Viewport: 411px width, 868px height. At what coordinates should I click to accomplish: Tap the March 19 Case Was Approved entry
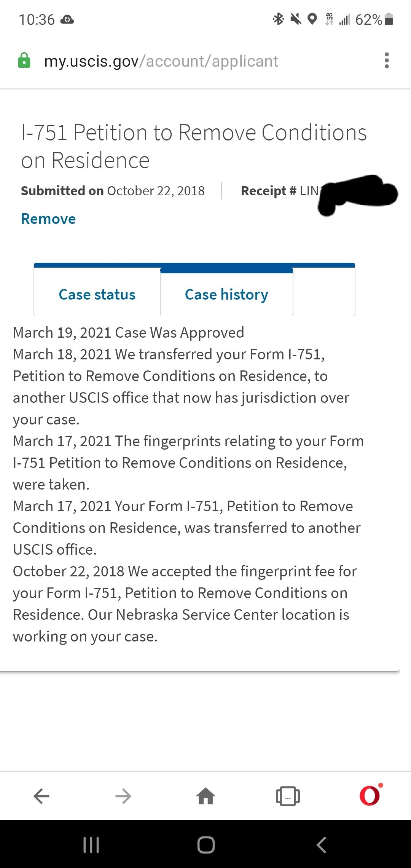[x=129, y=333]
